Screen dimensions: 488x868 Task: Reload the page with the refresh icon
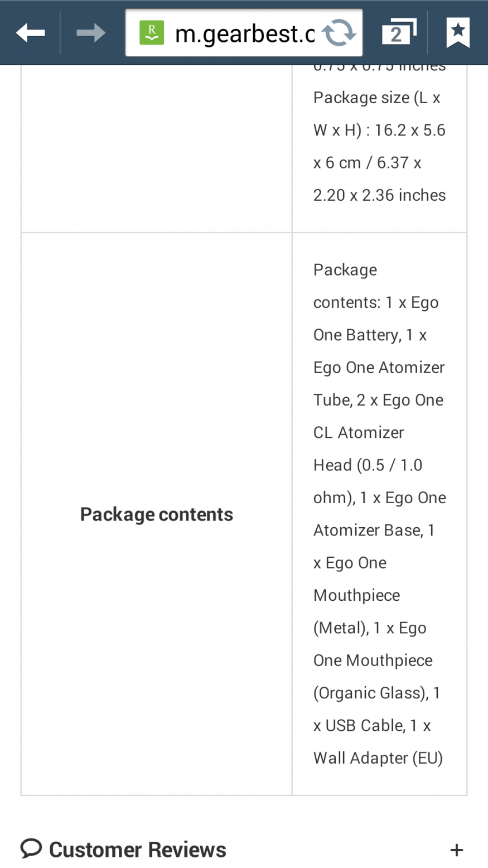[x=339, y=33]
